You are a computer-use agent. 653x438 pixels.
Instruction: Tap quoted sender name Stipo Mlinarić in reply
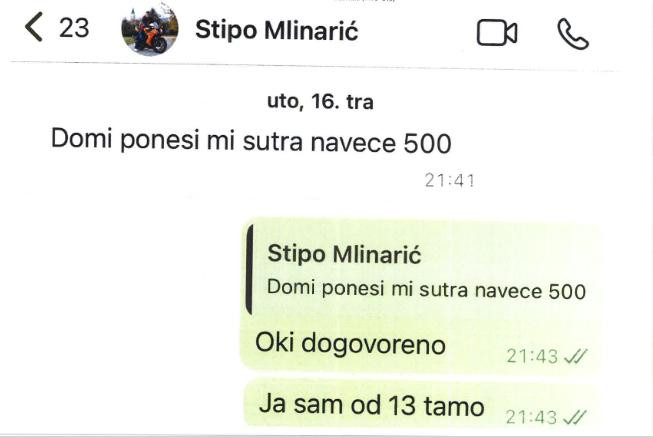(x=344, y=254)
